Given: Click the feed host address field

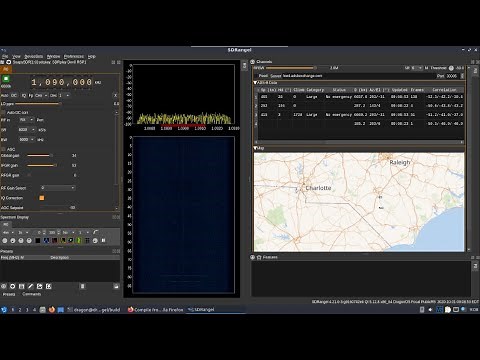Looking at the screenshot, I should (358, 76).
